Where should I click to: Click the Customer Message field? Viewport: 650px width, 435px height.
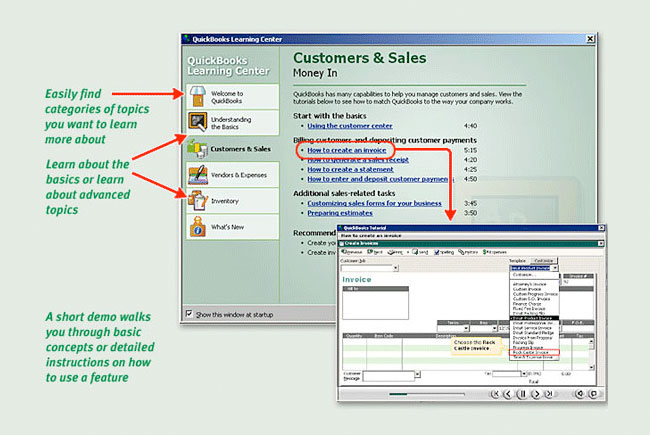pyautogui.click(x=389, y=377)
